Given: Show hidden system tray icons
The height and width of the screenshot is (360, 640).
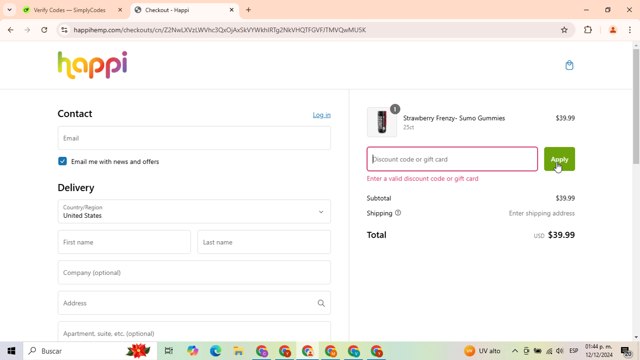Looking at the screenshot, I should [x=515, y=351].
